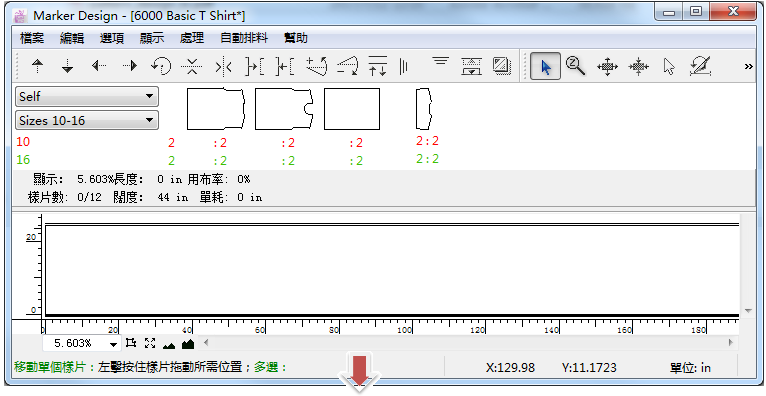Click the move piece left arrow icon
The width and height of the screenshot is (766, 396).
(x=99, y=65)
